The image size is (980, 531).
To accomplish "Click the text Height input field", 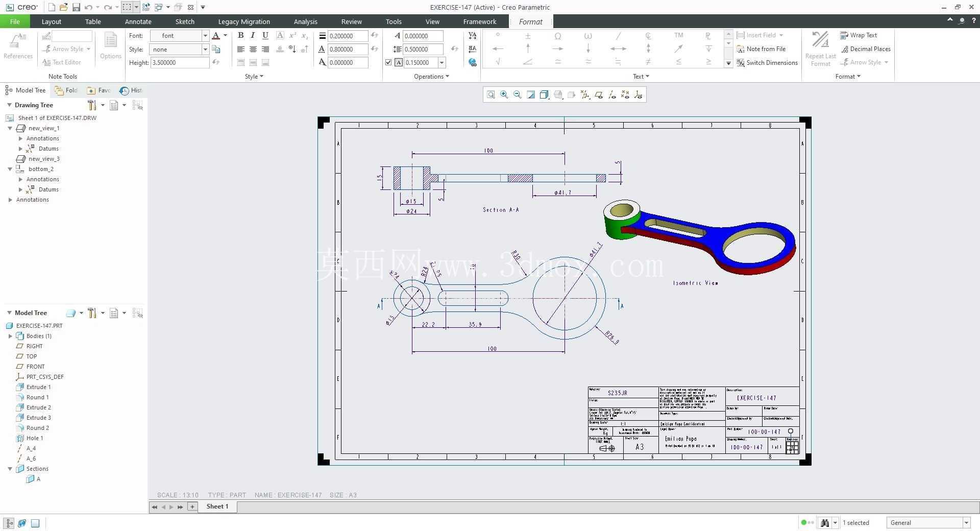I will pyautogui.click(x=180, y=62).
